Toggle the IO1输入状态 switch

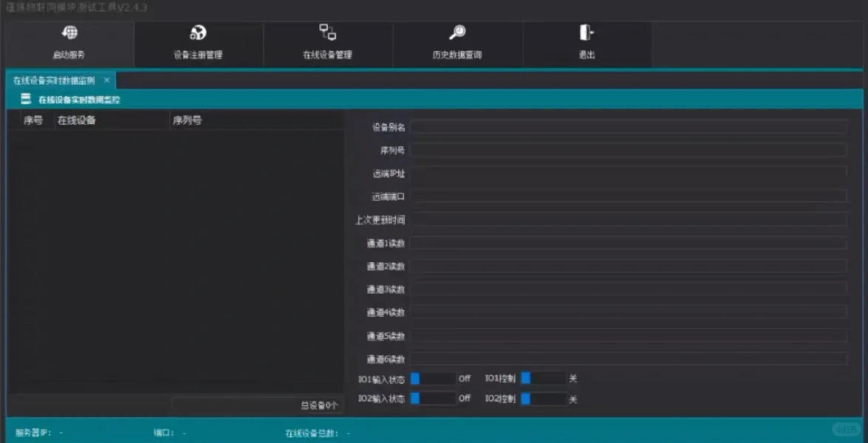coord(433,378)
